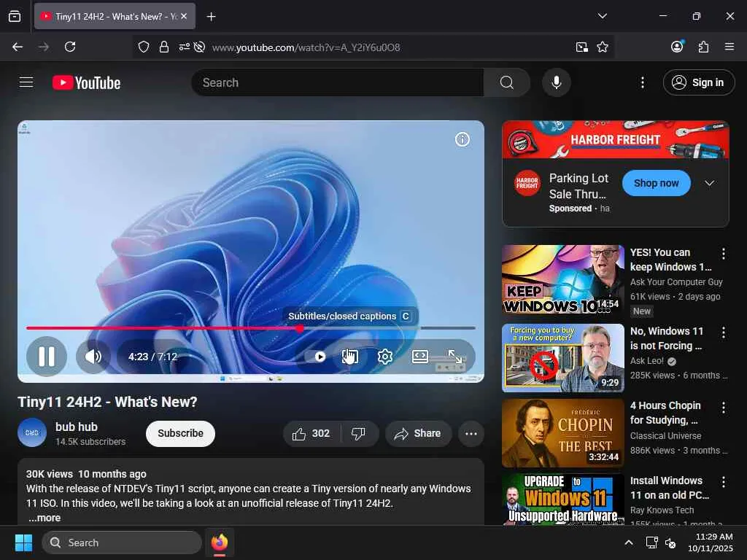Click the Ask Your Computer Guy channel name

coord(676,282)
